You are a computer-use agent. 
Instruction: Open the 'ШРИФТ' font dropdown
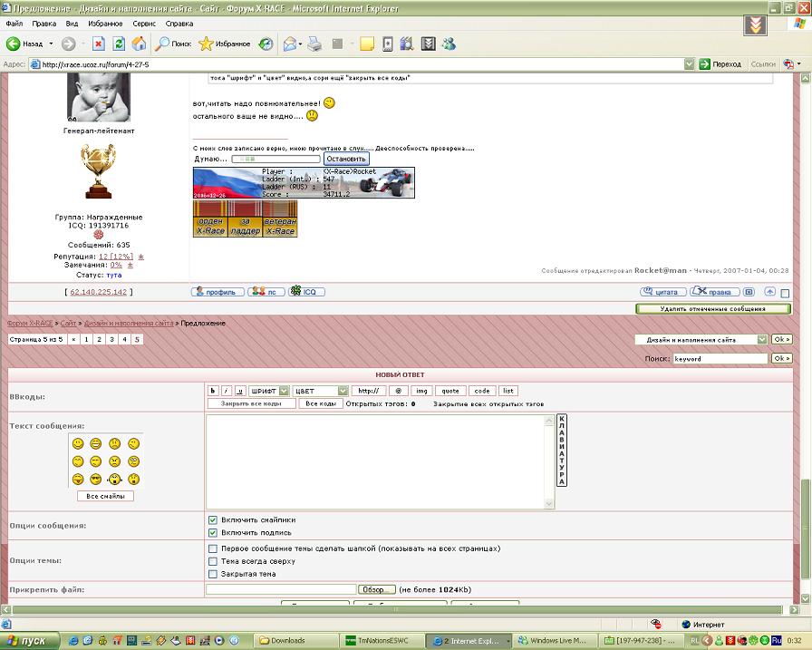(x=269, y=391)
